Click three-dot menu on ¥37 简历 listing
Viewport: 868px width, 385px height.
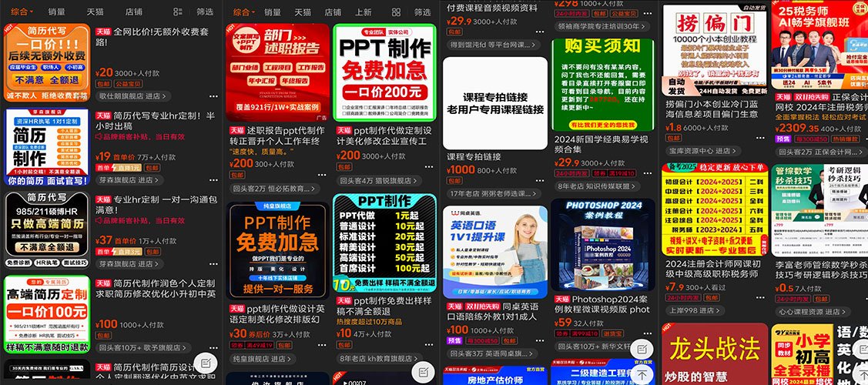click(215, 263)
